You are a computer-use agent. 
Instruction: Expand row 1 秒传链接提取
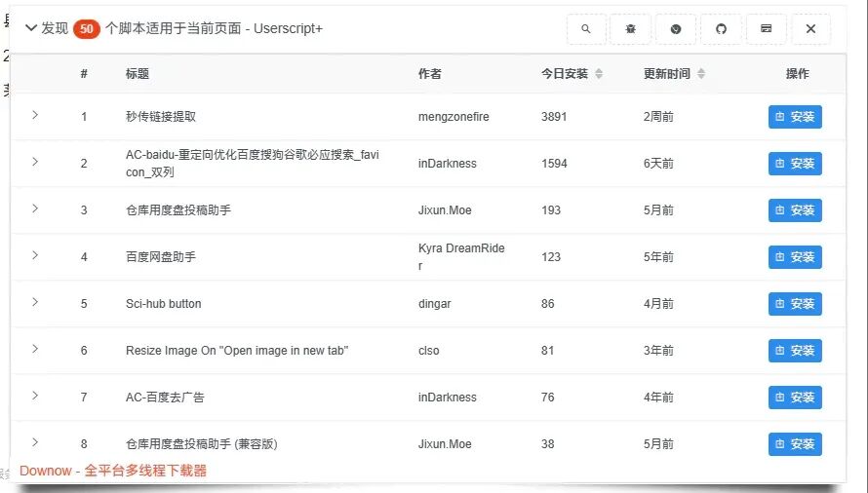click(x=35, y=115)
